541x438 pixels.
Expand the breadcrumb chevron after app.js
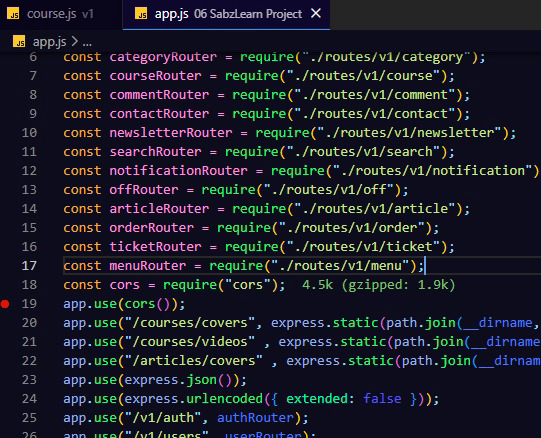click(74, 42)
